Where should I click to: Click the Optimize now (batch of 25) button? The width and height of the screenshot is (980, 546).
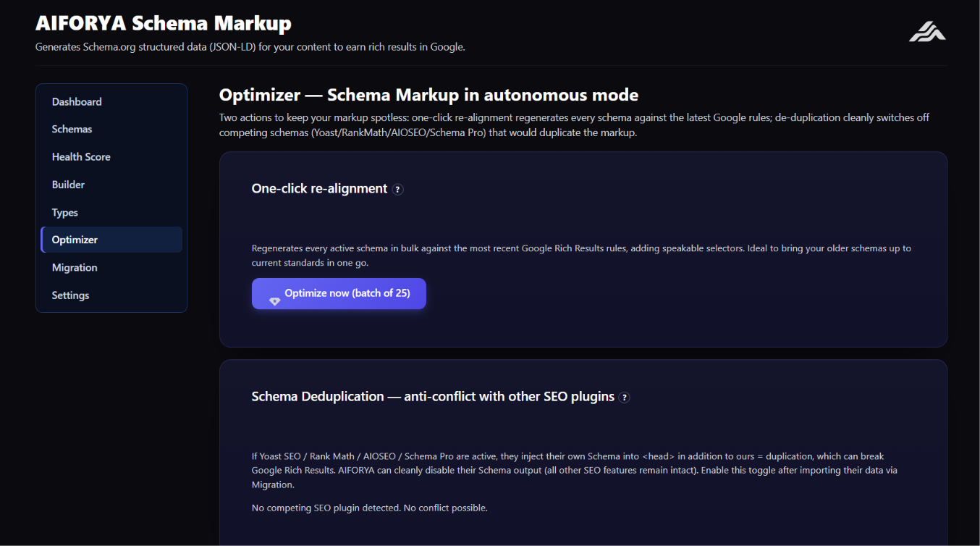pos(339,293)
